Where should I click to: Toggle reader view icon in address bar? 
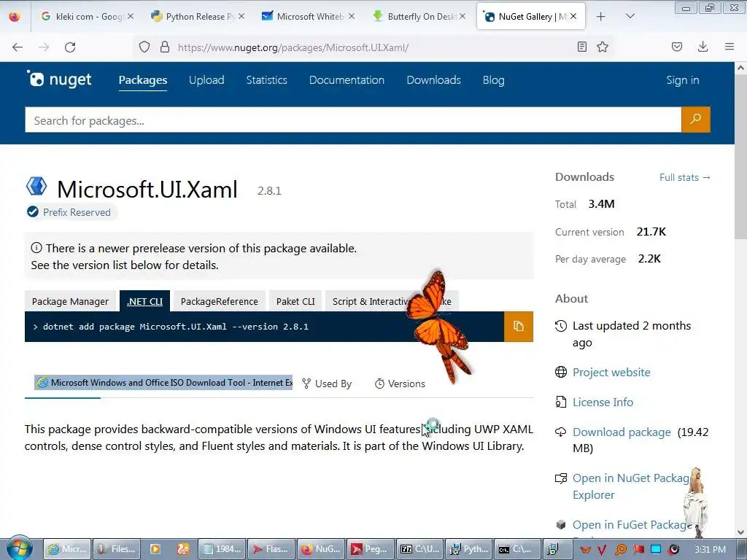click(x=581, y=47)
